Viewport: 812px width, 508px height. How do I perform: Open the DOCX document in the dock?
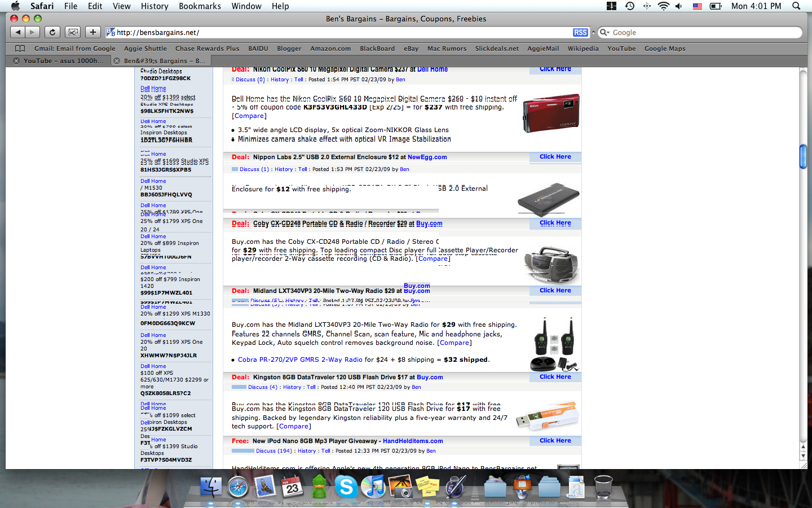pyautogui.click(x=576, y=486)
